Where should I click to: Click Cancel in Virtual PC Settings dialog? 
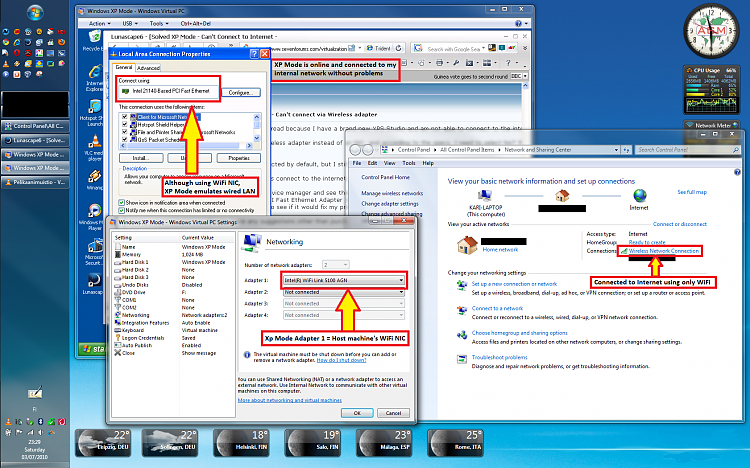[393, 413]
